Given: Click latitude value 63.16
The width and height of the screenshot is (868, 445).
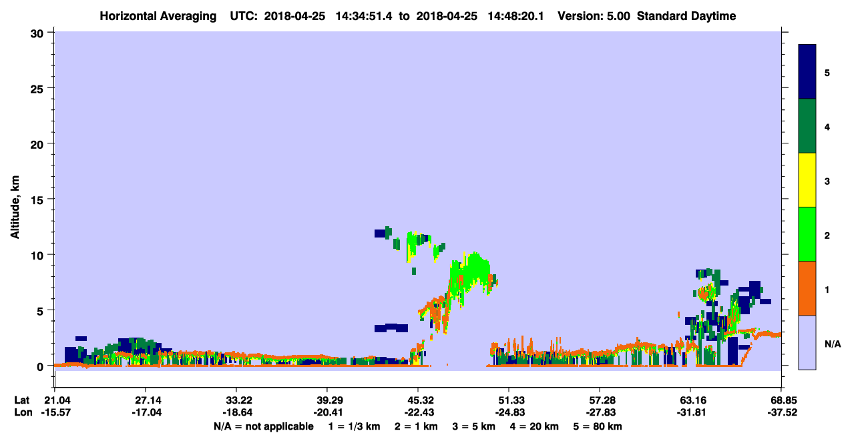Looking at the screenshot, I should pos(690,400).
